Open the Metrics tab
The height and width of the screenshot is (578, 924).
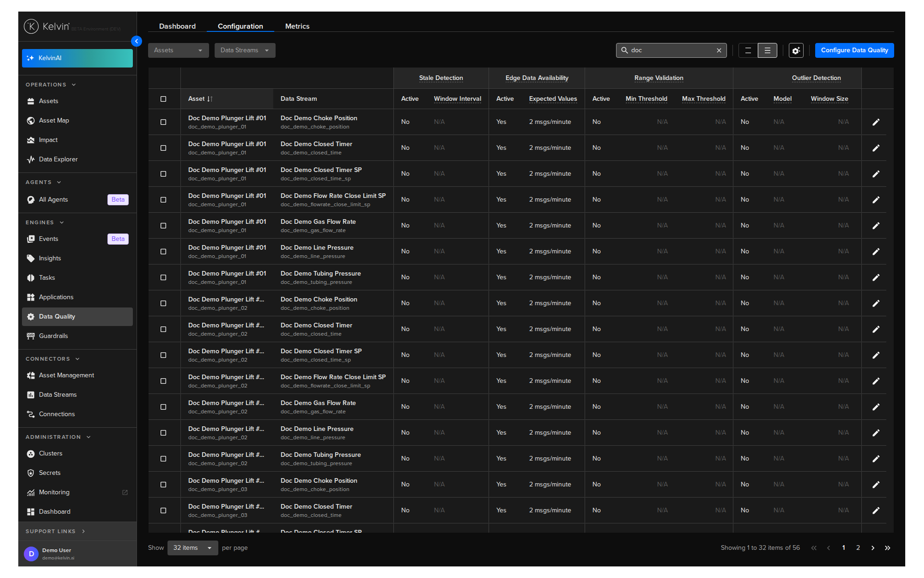(297, 26)
